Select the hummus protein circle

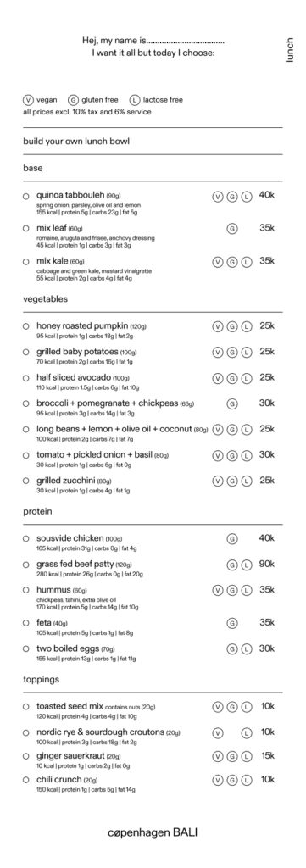tap(25, 590)
